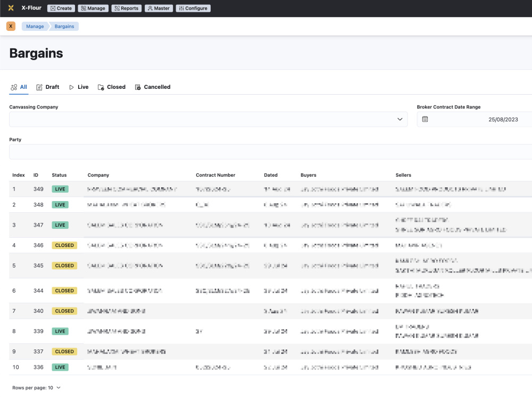Viewport: 532px width, 399px height.
Task: Switch to the Cancelled tab
Action: click(153, 87)
